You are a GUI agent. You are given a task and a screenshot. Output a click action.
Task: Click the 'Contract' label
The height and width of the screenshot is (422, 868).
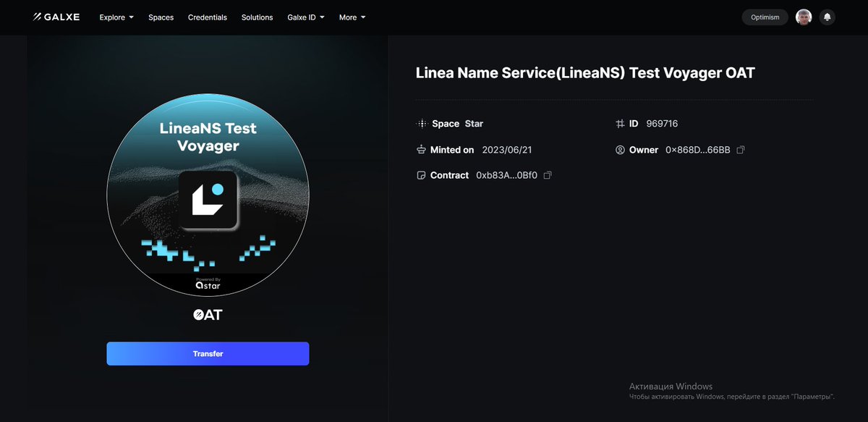pyautogui.click(x=449, y=175)
